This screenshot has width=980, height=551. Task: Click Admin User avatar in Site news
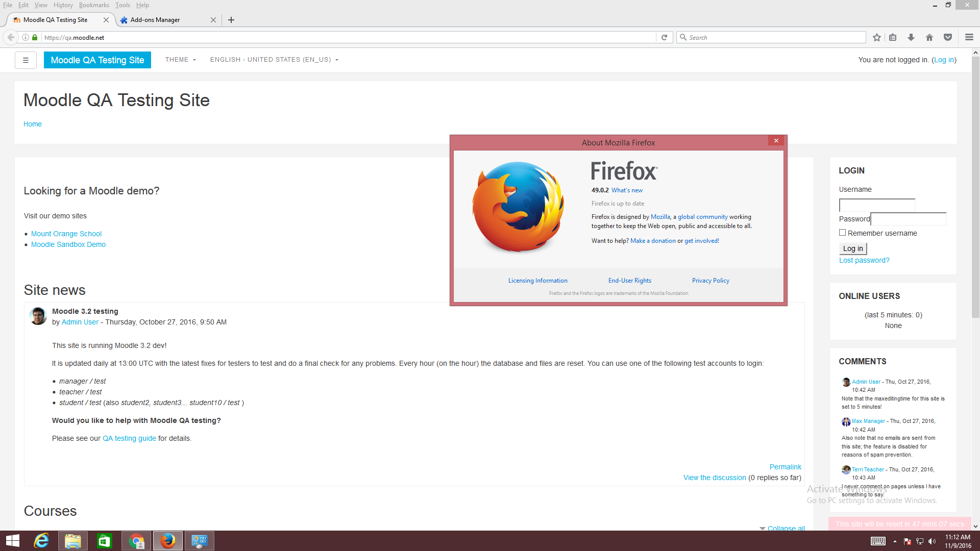38,316
